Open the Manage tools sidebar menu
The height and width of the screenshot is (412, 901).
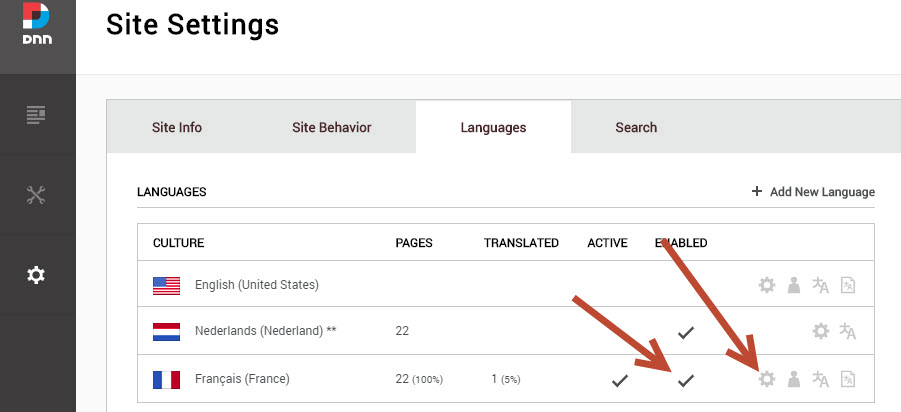click(36, 195)
